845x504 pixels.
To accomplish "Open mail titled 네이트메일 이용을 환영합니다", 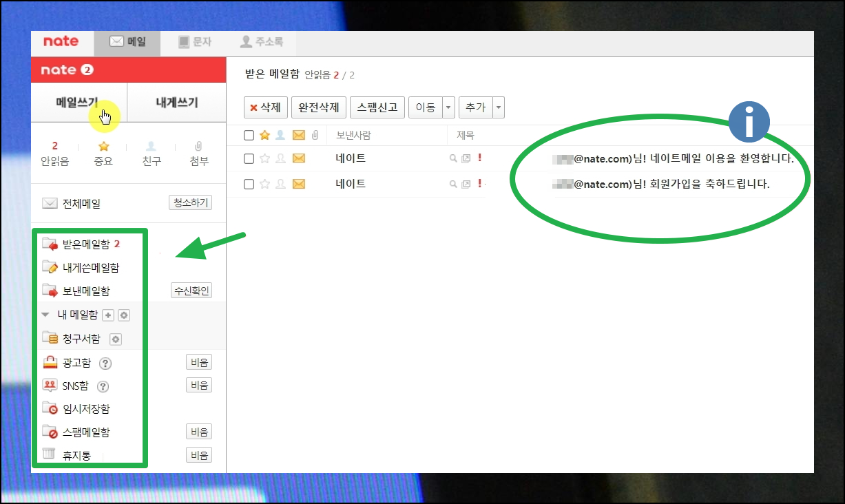I will 674,159.
